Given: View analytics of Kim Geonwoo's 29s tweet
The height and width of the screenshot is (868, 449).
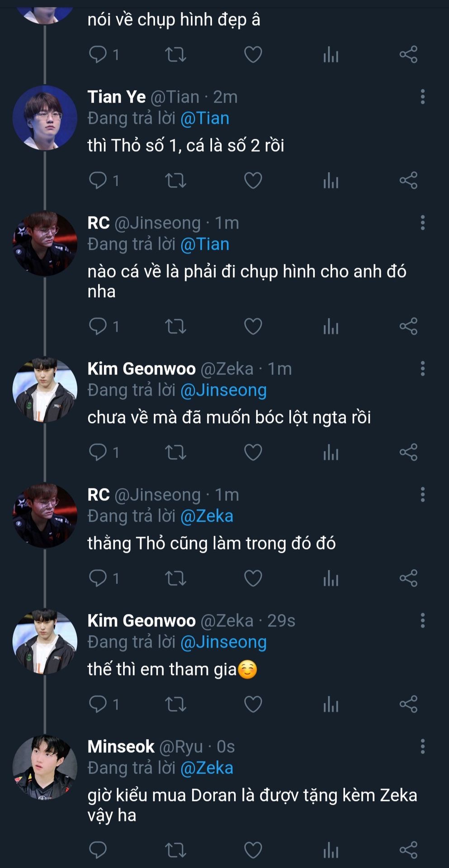Looking at the screenshot, I should [331, 704].
